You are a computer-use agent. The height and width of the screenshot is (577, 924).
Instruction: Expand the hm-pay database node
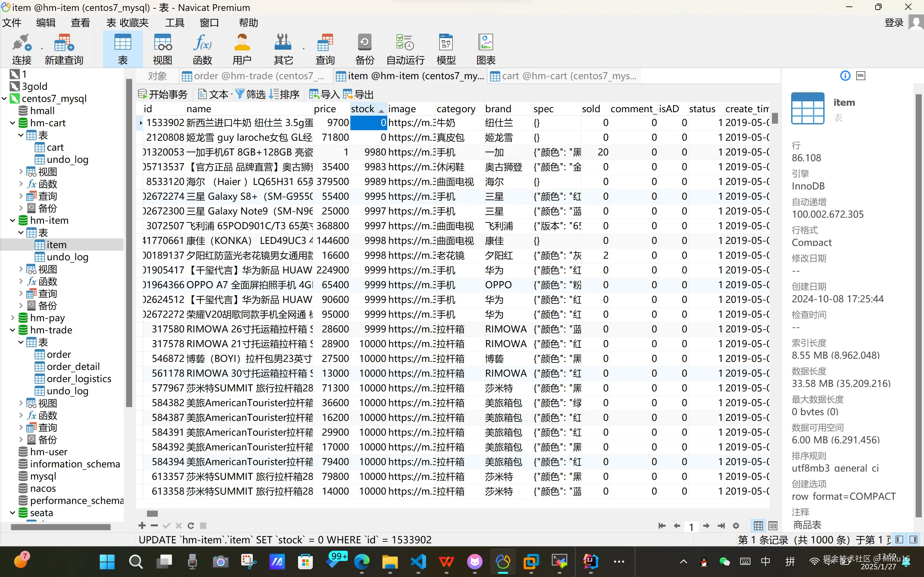click(x=13, y=317)
